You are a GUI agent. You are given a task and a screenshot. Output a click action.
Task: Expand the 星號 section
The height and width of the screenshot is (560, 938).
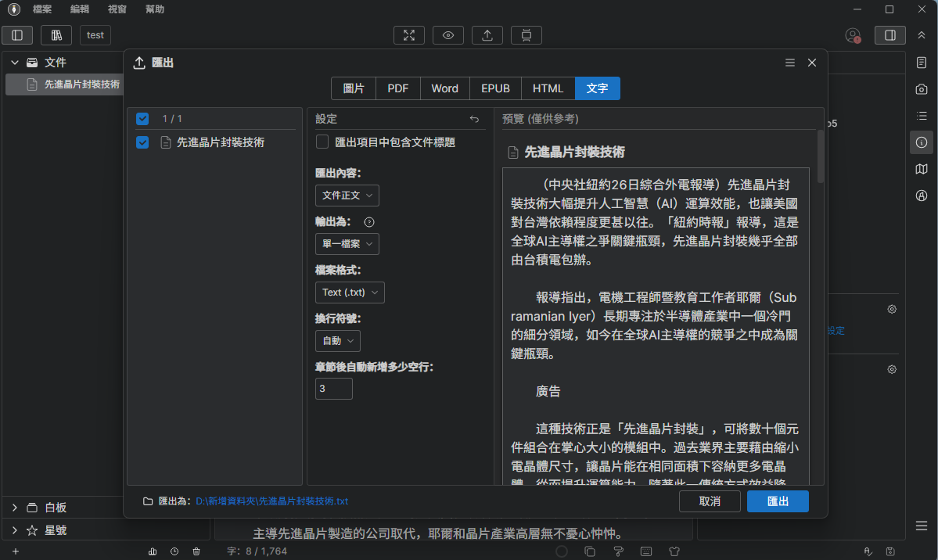click(x=15, y=530)
